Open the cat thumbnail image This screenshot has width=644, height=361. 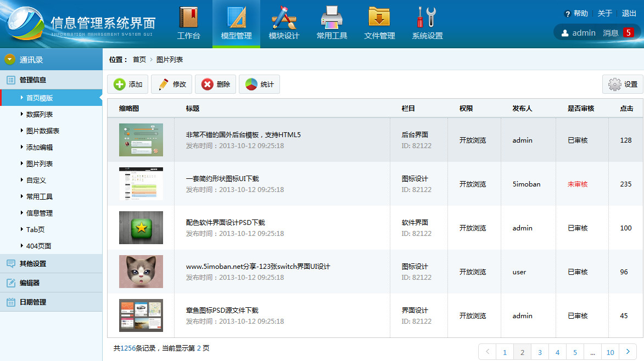tap(141, 272)
